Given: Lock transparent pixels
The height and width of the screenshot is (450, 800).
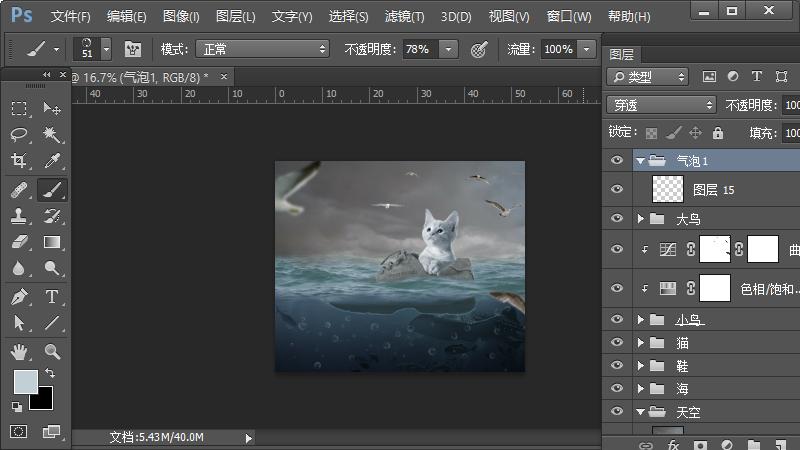Looking at the screenshot, I should [x=651, y=133].
